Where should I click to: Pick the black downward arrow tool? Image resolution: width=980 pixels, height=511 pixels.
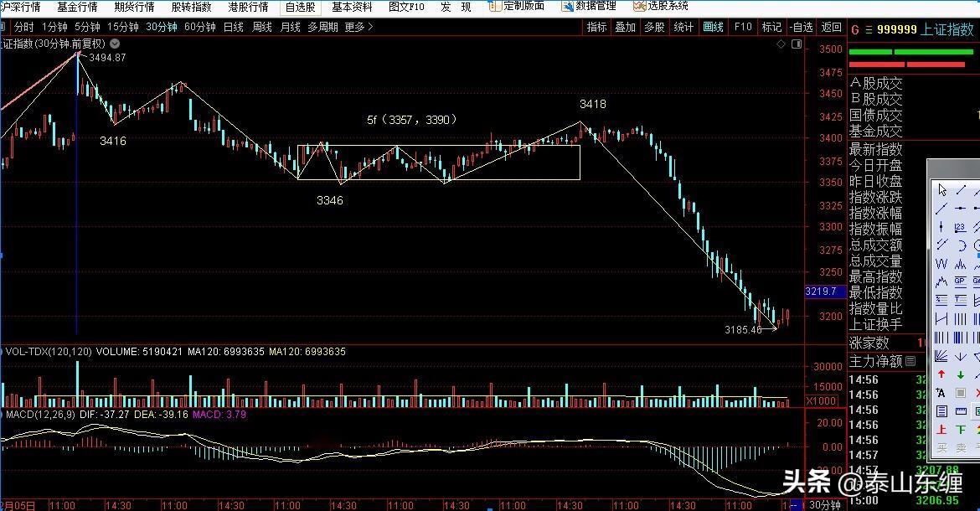point(960,357)
